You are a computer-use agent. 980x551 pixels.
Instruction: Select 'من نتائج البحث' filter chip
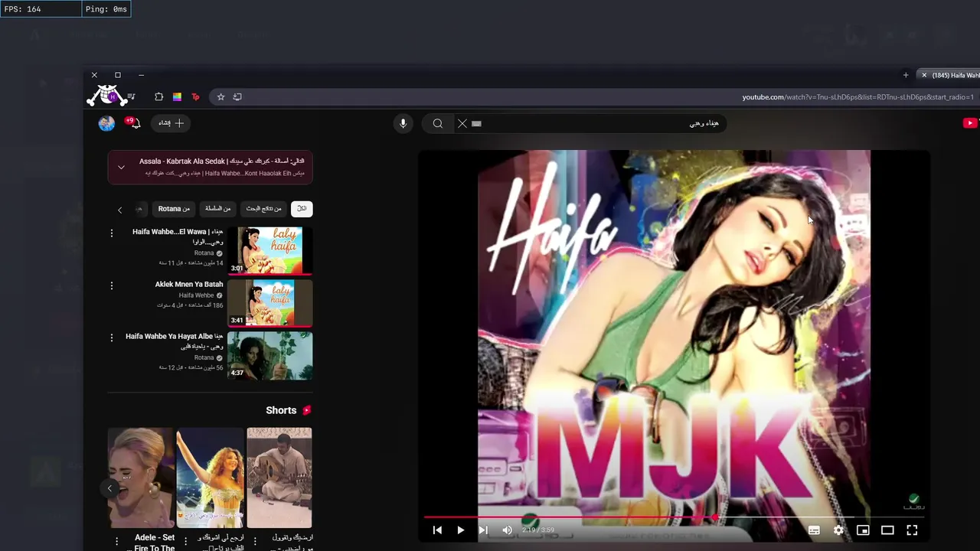click(x=263, y=208)
